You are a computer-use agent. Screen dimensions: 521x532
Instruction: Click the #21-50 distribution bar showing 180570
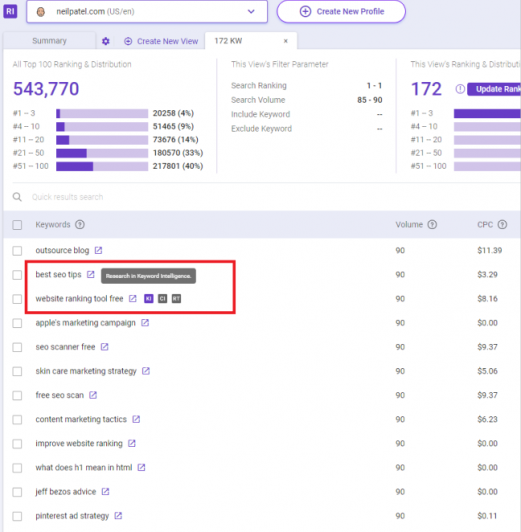coord(102,153)
